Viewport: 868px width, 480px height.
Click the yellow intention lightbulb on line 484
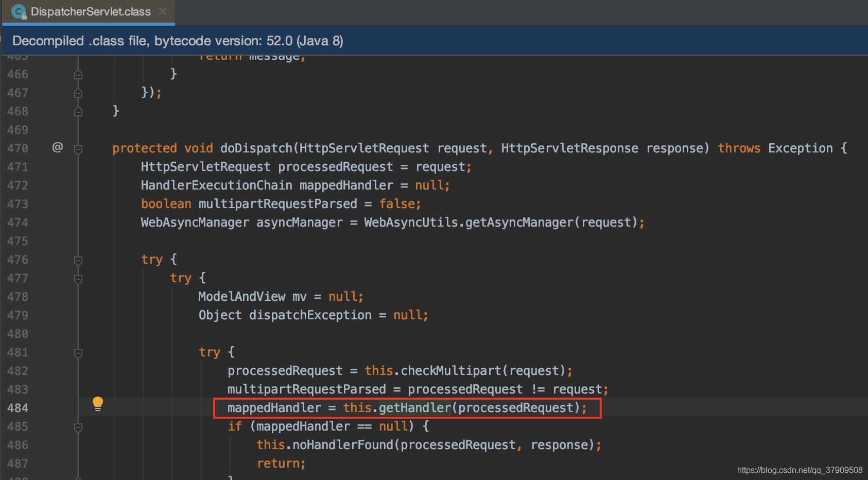click(98, 403)
